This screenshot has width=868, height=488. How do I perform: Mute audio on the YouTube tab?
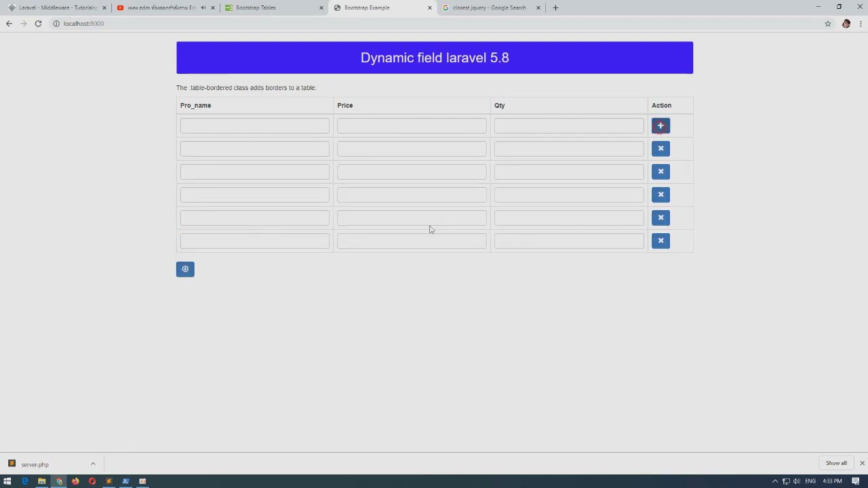coord(203,7)
